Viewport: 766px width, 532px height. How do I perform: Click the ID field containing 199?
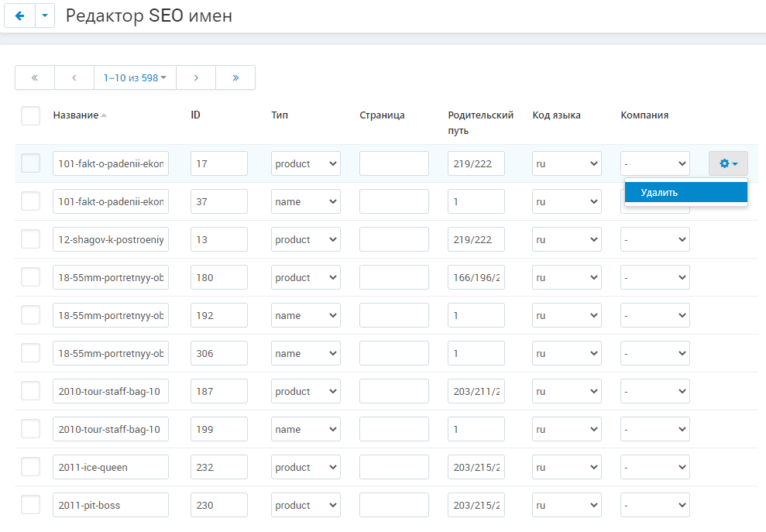click(x=219, y=430)
